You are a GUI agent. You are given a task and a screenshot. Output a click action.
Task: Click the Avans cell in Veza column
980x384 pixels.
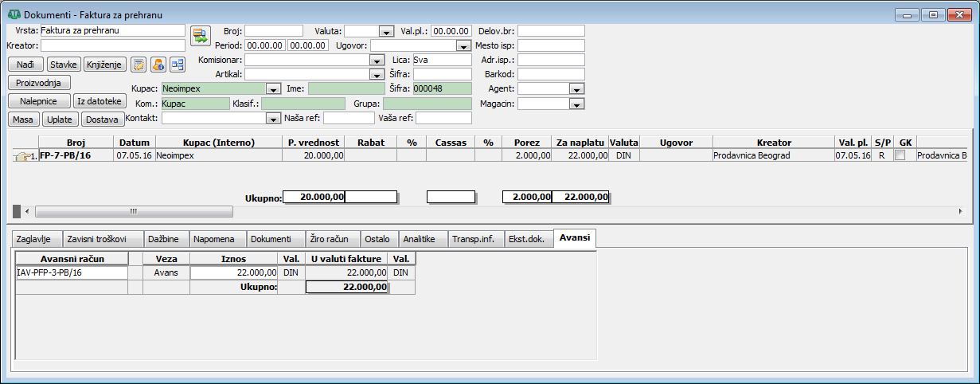coord(166,272)
